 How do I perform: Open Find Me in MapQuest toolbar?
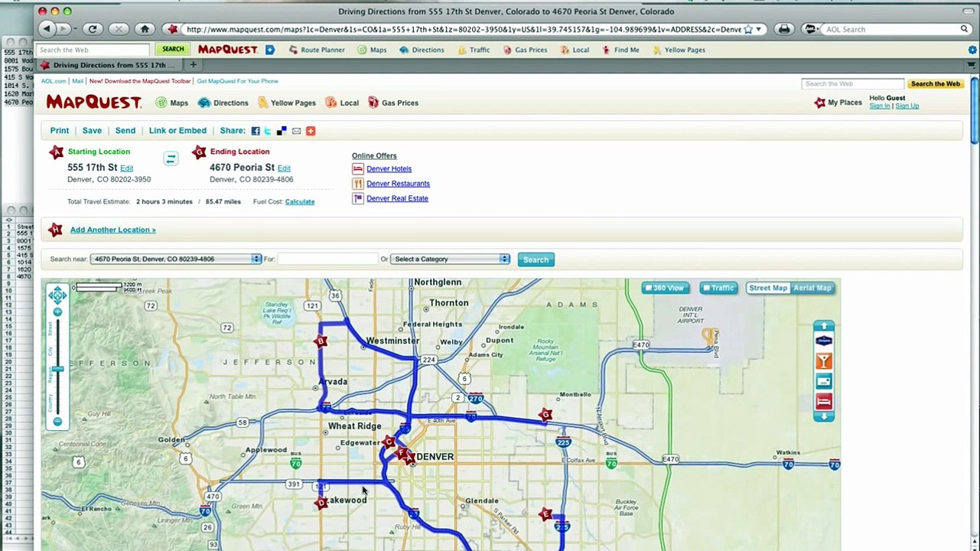tap(620, 50)
